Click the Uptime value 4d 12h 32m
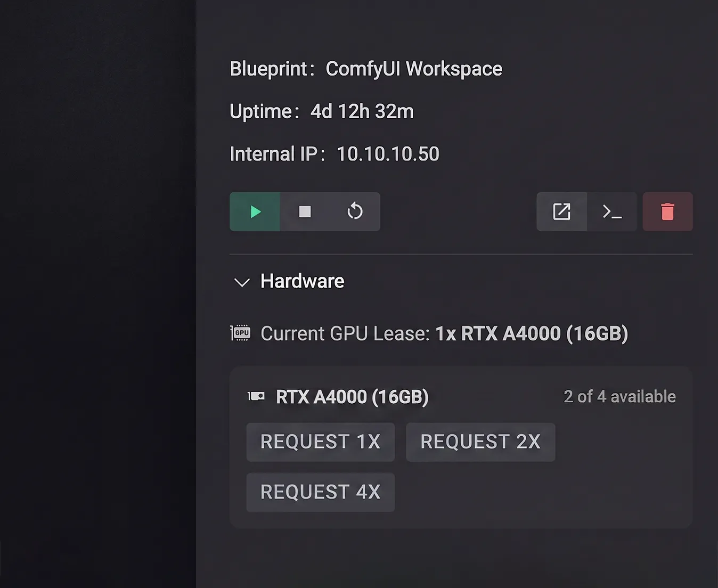The image size is (718, 588). coord(362,111)
